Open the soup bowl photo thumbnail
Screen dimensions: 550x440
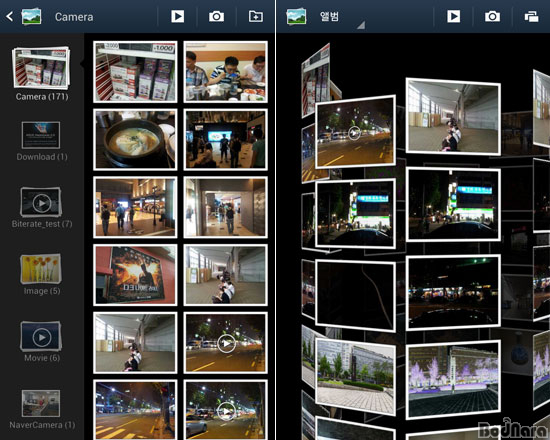135,139
